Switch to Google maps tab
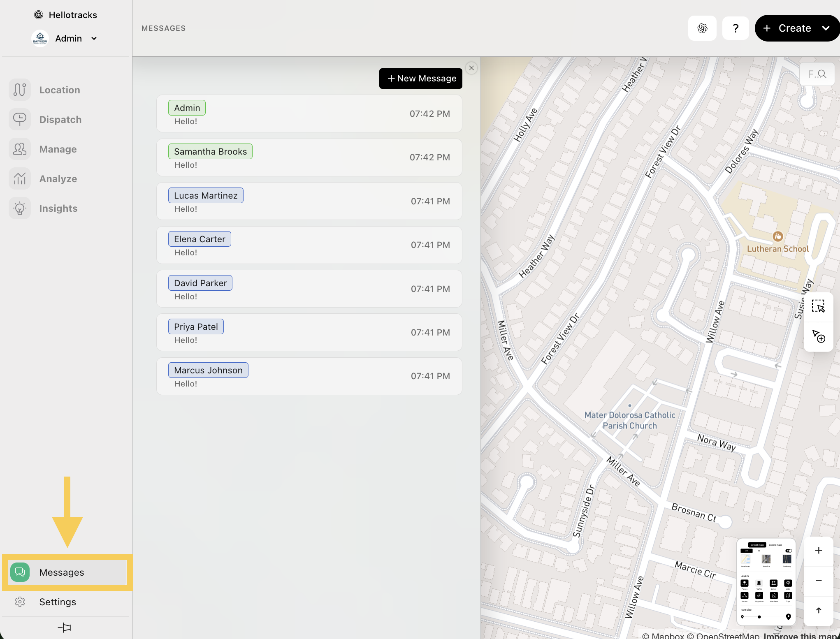 [775, 545]
